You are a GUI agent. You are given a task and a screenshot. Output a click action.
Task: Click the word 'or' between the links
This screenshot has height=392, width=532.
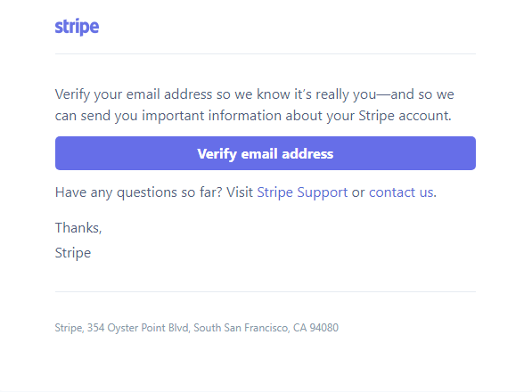[358, 193]
